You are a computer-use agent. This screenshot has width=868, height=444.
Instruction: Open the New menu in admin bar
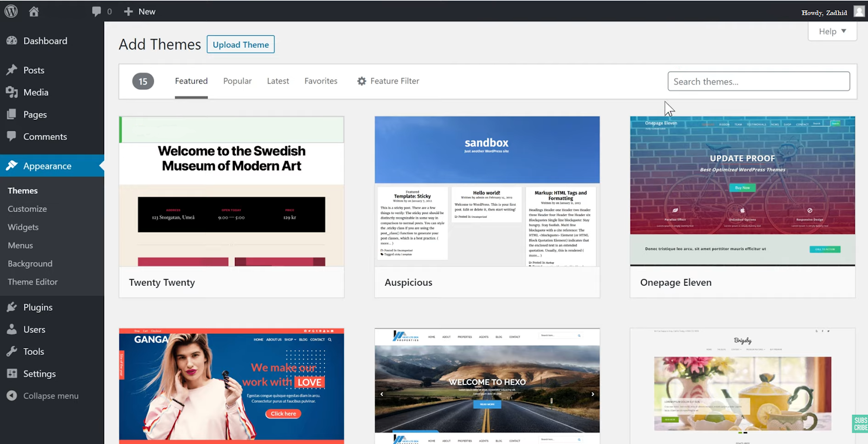139,11
